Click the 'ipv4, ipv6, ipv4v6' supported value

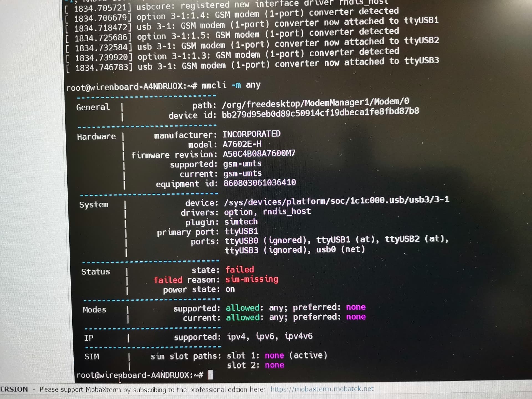click(x=270, y=336)
